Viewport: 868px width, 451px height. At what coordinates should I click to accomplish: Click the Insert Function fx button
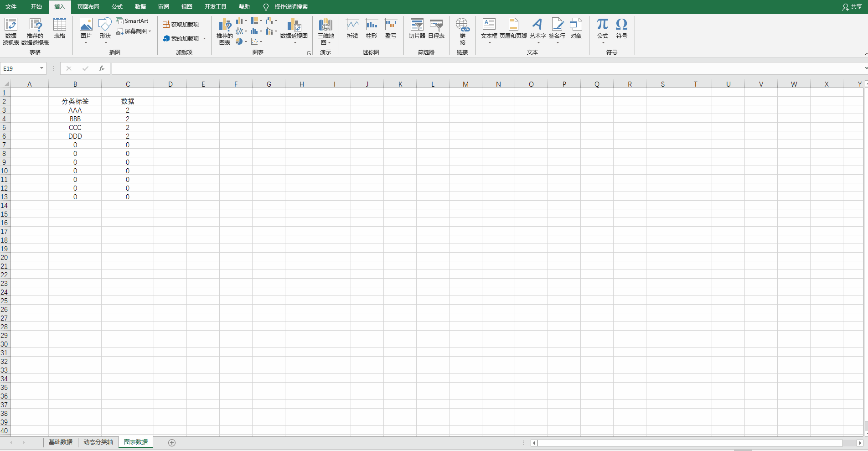[102, 68]
